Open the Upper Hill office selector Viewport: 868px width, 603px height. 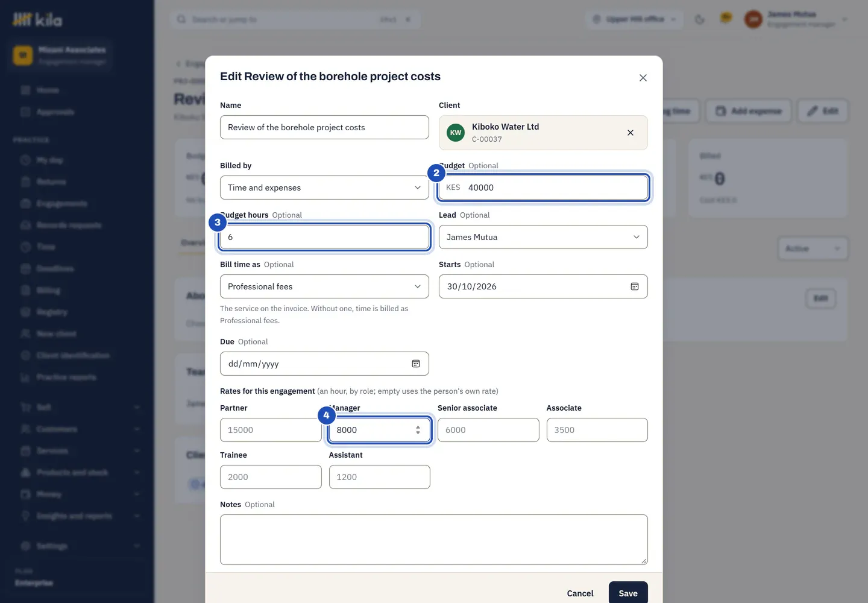(635, 19)
